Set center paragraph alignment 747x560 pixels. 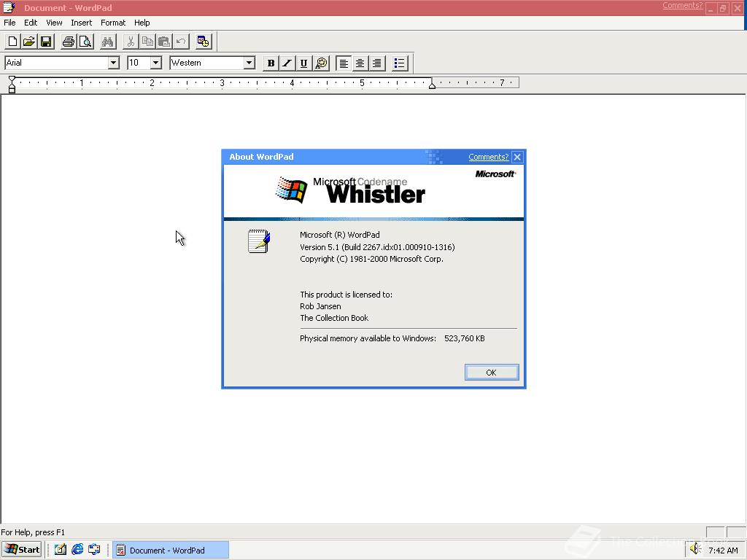tap(360, 63)
